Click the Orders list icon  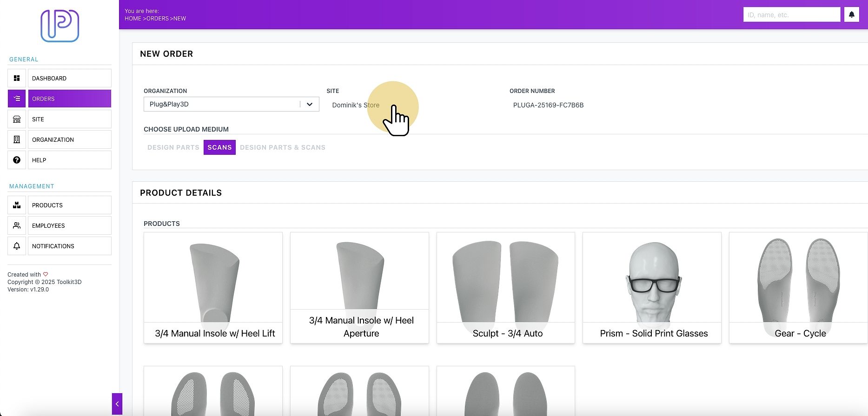[x=17, y=99]
